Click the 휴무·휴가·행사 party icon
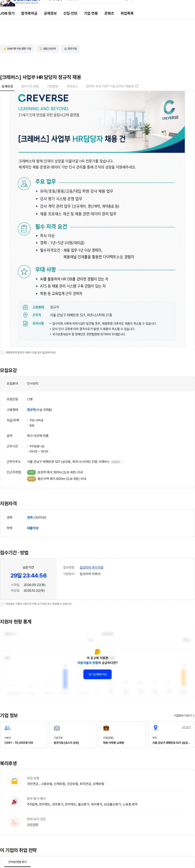Image resolution: width=195 pixels, height=868 pixels. coord(14,802)
